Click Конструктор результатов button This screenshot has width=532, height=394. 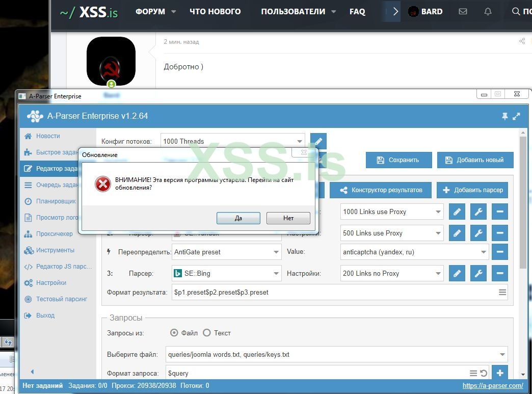[x=380, y=190]
